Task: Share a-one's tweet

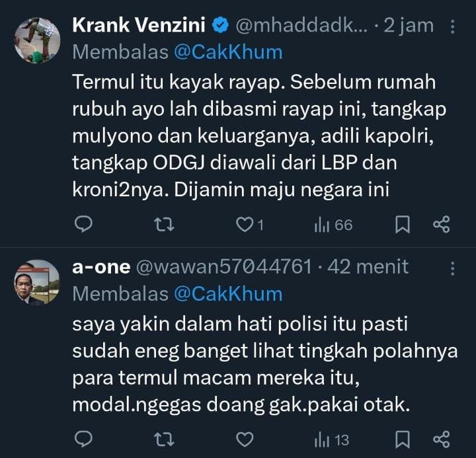Action: 441,439
